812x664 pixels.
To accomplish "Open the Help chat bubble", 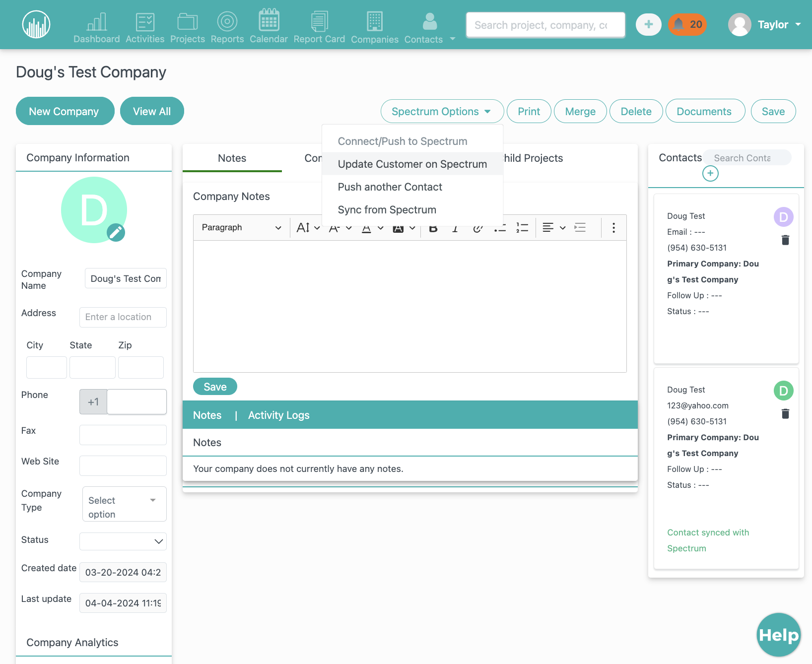I will (778, 635).
